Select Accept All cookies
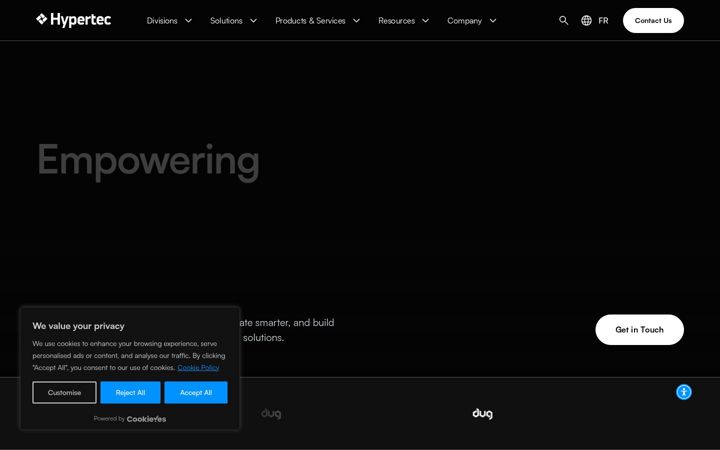Viewport: 720px width, 450px height. click(x=196, y=393)
